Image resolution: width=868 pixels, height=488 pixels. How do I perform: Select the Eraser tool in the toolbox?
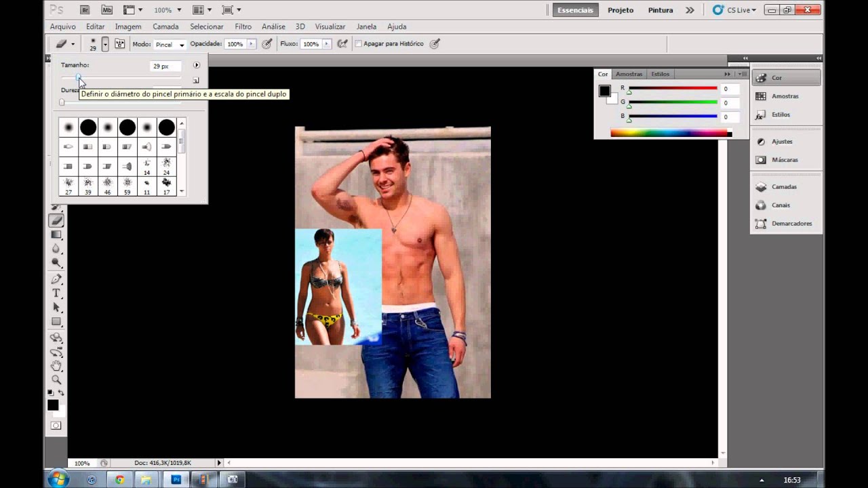[x=56, y=220]
